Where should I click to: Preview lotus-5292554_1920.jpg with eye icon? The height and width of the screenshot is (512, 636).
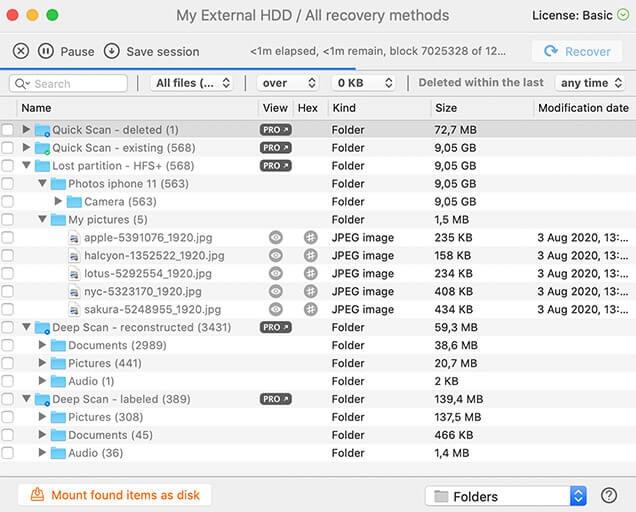(x=276, y=273)
